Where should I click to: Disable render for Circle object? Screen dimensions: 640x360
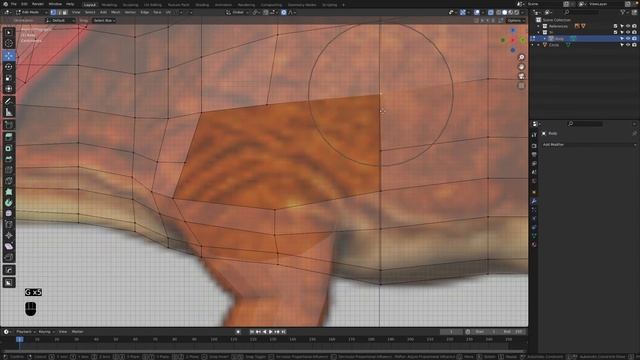point(634,45)
